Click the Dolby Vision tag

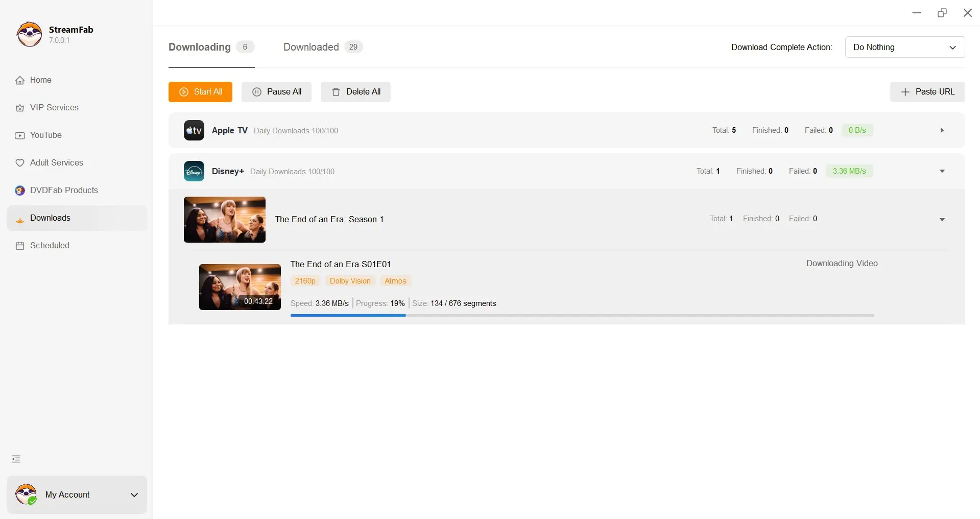[x=350, y=281]
